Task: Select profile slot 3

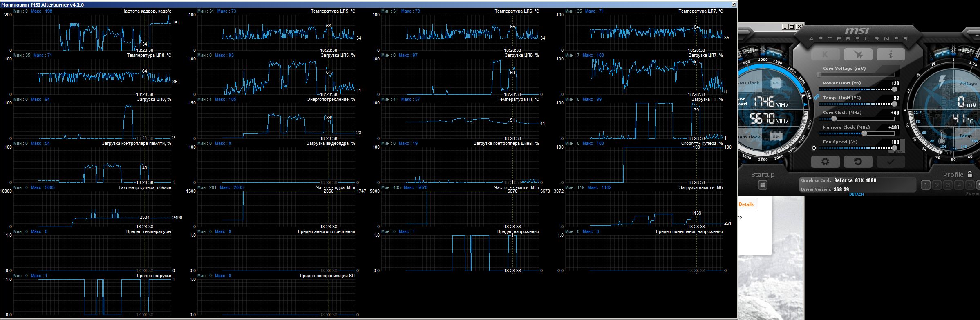Action: (x=948, y=185)
